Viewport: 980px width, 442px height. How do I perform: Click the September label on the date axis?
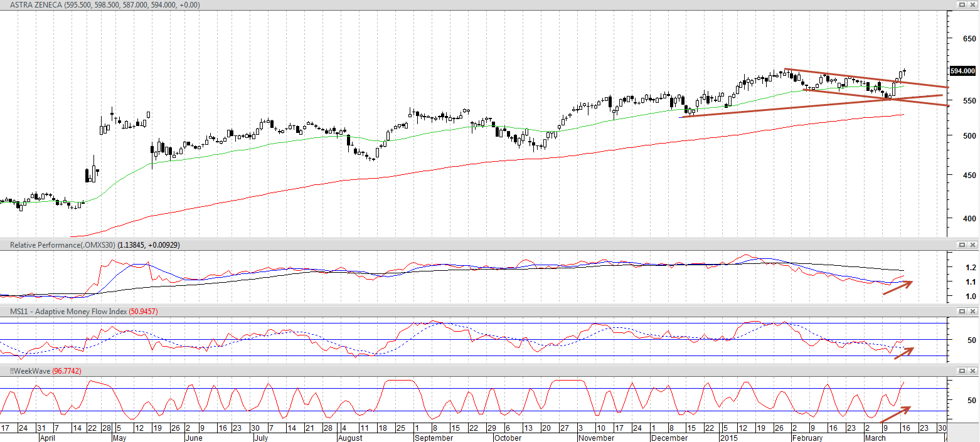434,438
